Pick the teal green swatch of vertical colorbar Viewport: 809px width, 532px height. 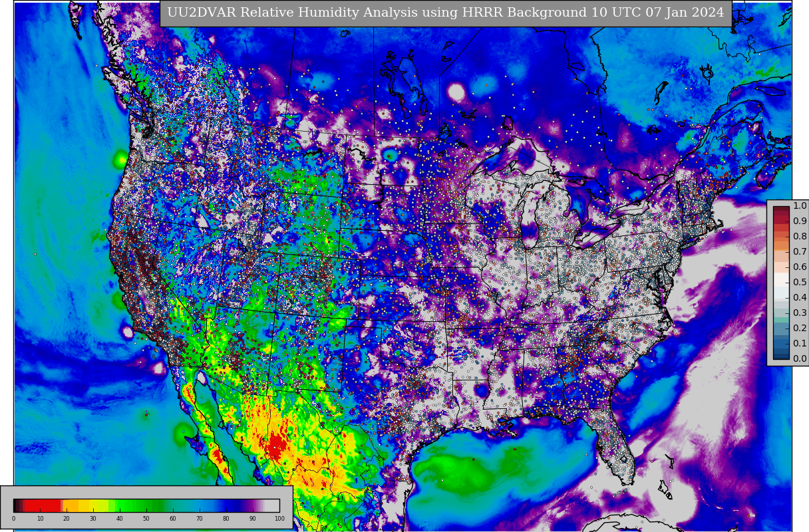point(781,320)
